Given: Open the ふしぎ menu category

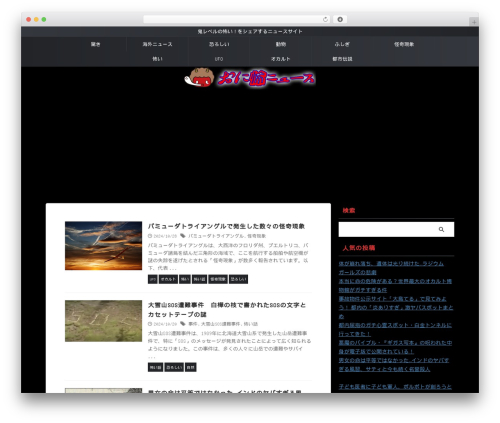Looking at the screenshot, I should coord(342,44).
